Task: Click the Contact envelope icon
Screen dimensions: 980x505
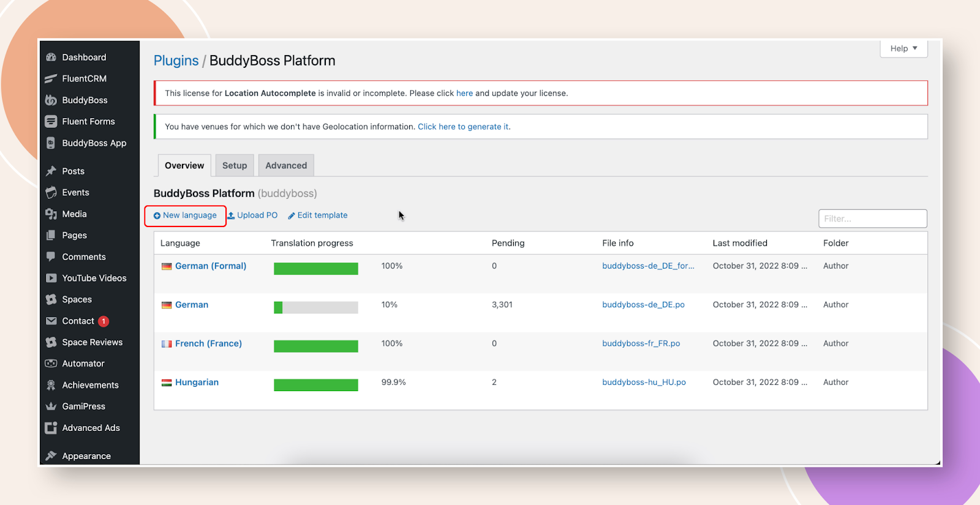Action: click(51, 321)
